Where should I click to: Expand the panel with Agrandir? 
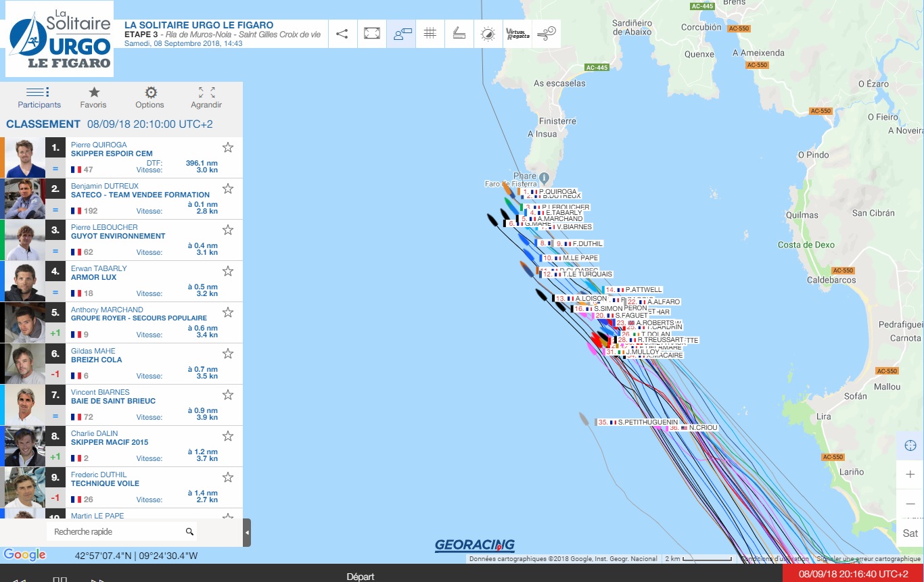pos(206,97)
